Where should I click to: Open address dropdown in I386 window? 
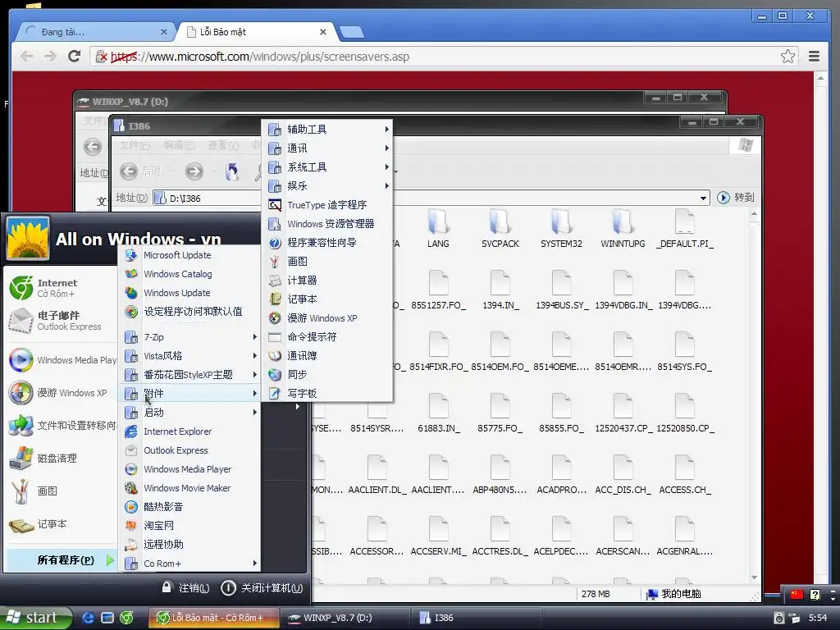coord(703,199)
